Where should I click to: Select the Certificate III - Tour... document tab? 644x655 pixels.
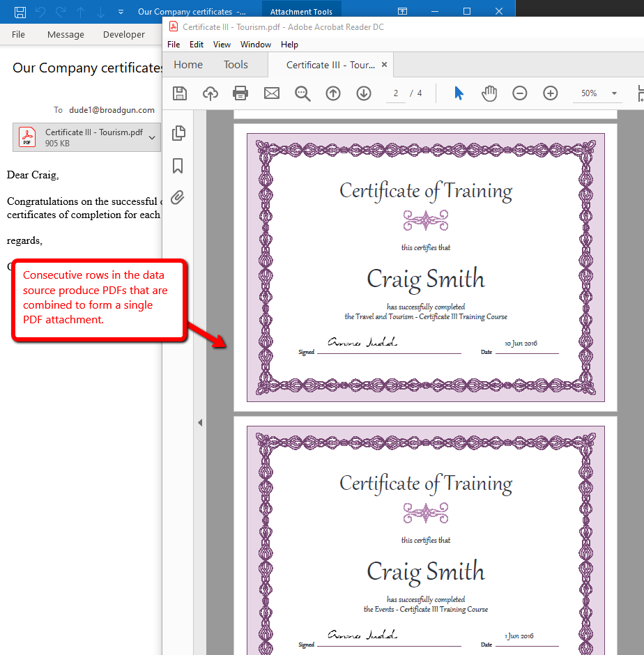pyautogui.click(x=330, y=65)
